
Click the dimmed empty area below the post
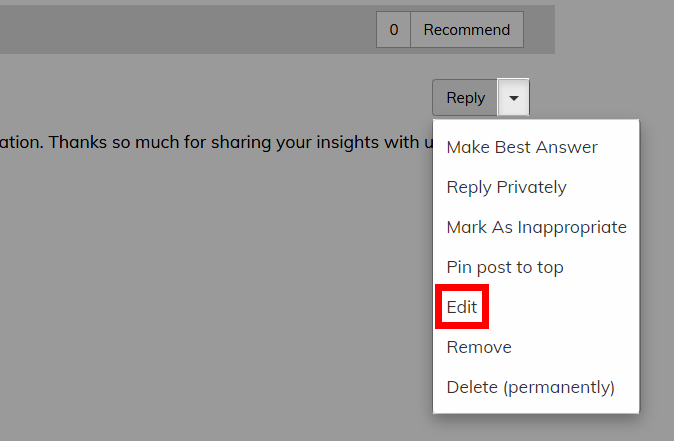coord(215,279)
